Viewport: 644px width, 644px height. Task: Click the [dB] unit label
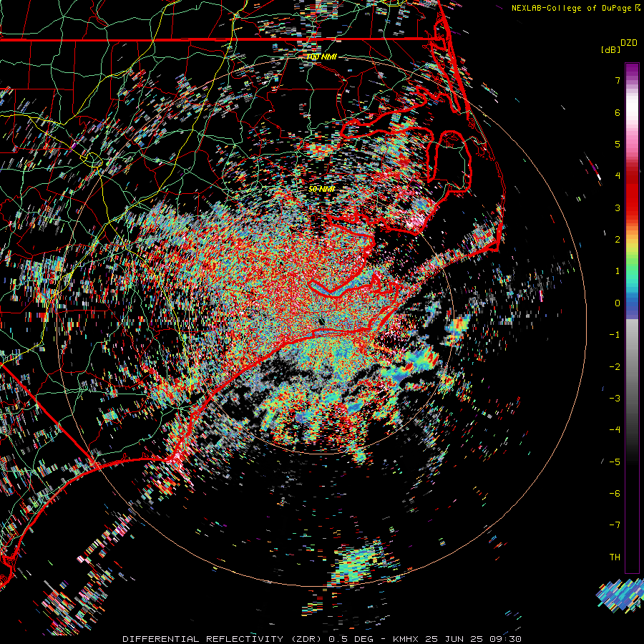[610, 49]
